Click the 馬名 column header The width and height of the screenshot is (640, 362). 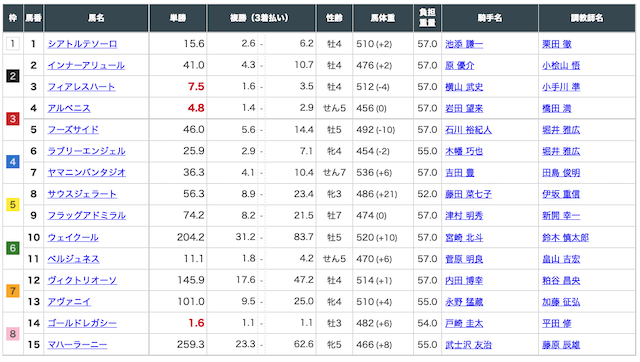pyautogui.click(x=96, y=18)
